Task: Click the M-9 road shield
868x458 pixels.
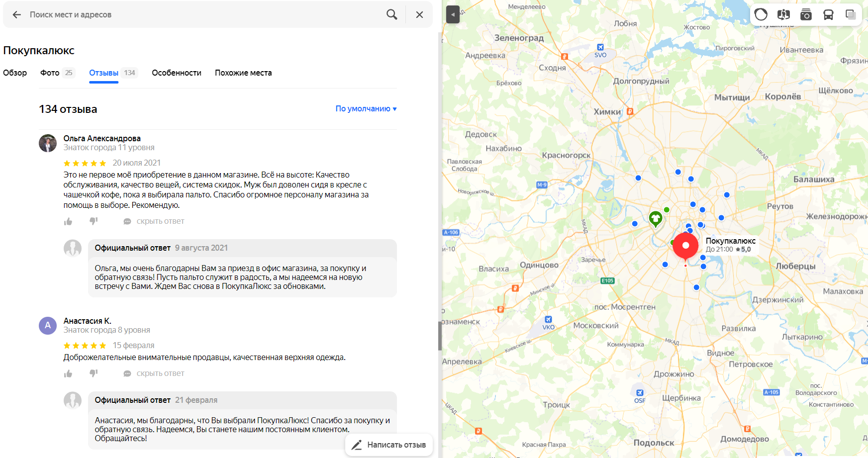Action: click(x=542, y=185)
